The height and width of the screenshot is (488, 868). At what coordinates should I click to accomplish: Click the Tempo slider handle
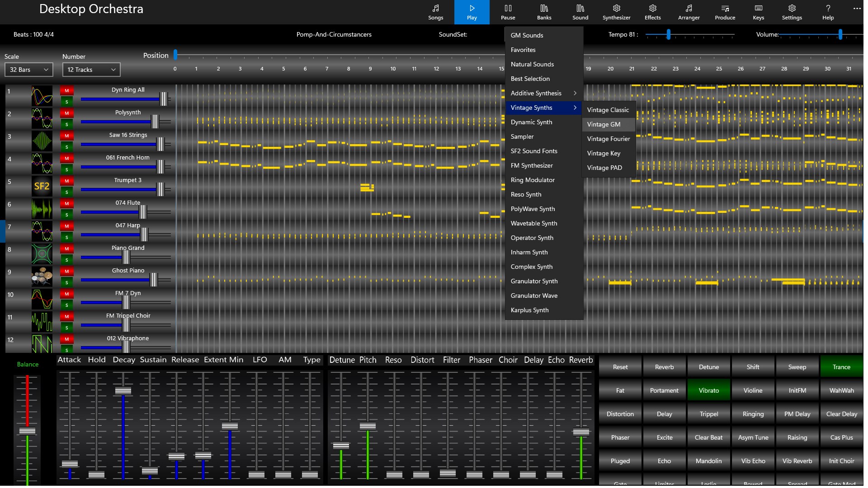(668, 34)
